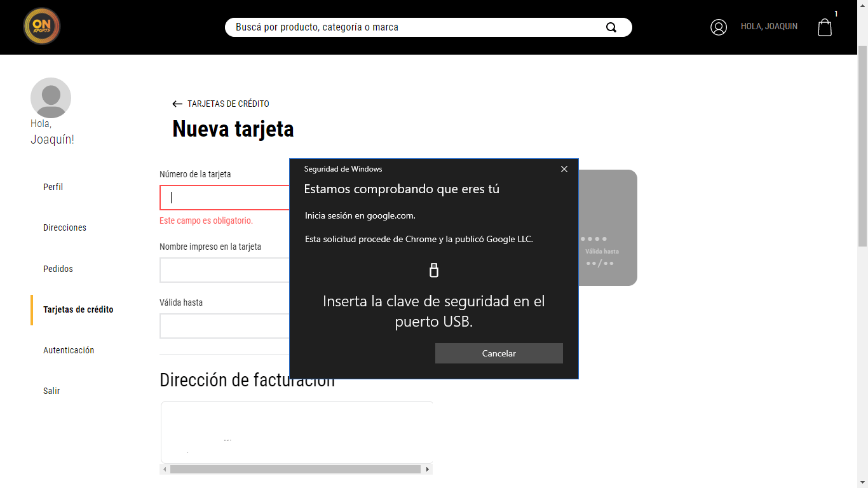
Task: Click the Cancelar button
Action: tap(499, 353)
